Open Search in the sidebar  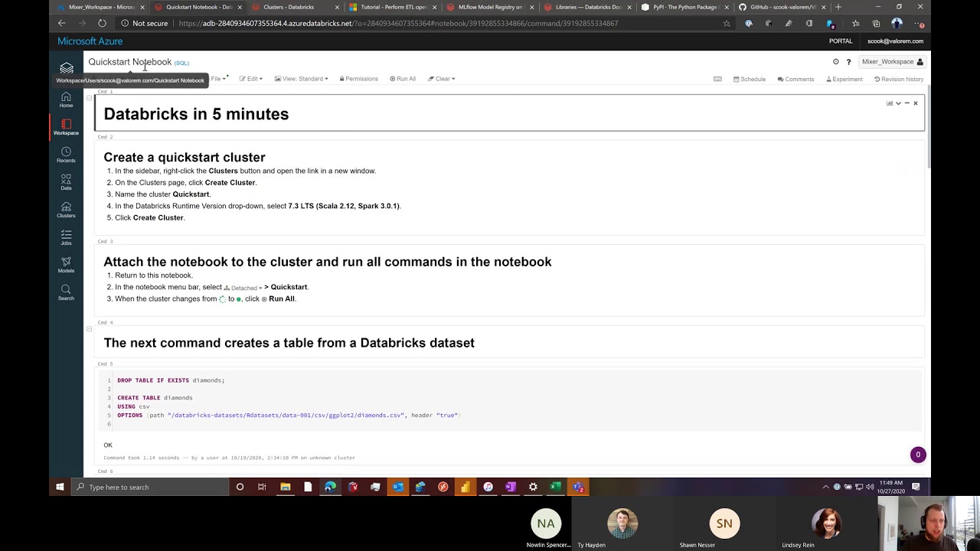click(x=66, y=292)
